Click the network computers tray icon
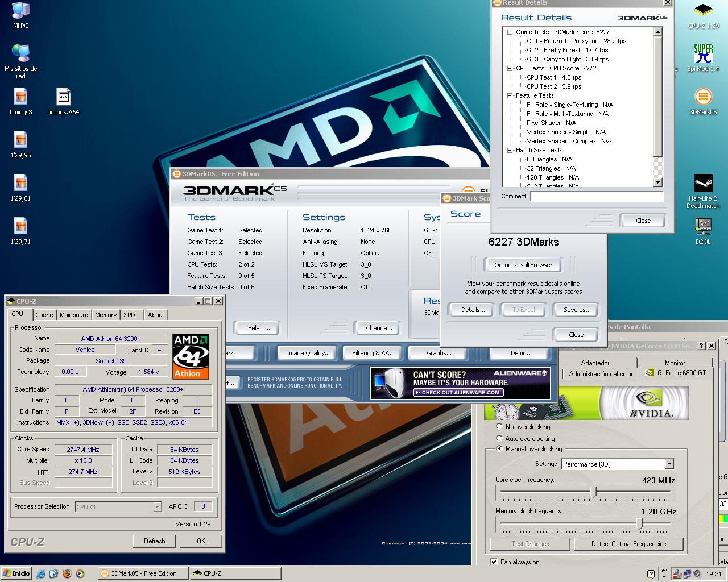Image resolution: width=728 pixels, height=582 pixels. [x=687, y=574]
